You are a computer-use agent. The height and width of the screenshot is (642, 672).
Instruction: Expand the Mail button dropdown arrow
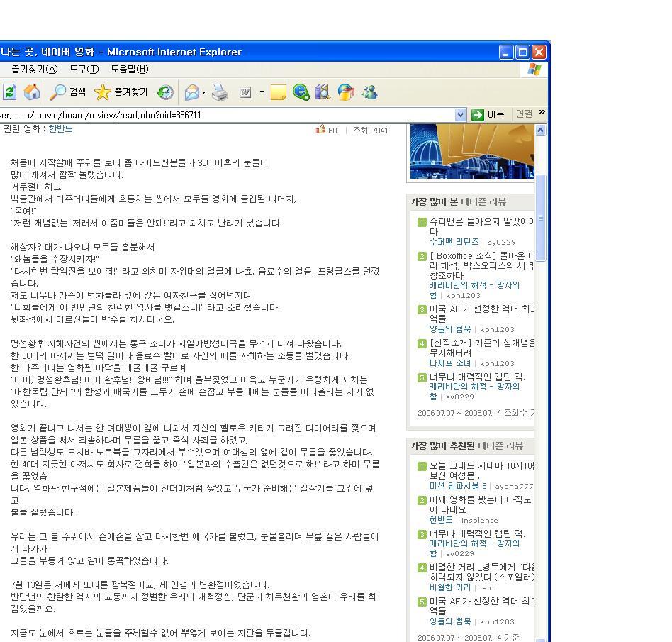pyautogui.click(x=203, y=92)
